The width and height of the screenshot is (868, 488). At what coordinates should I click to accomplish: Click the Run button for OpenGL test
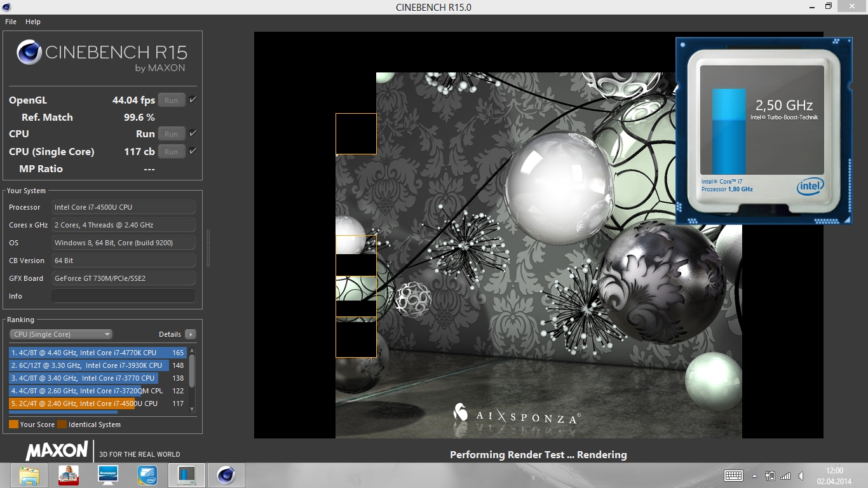click(x=172, y=100)
